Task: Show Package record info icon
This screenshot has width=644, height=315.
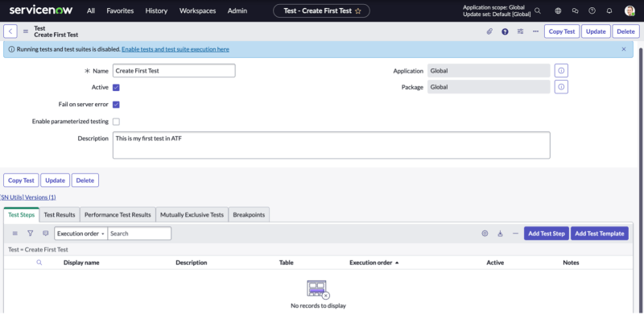Action: pyautogui.click(x=561, y=87)
